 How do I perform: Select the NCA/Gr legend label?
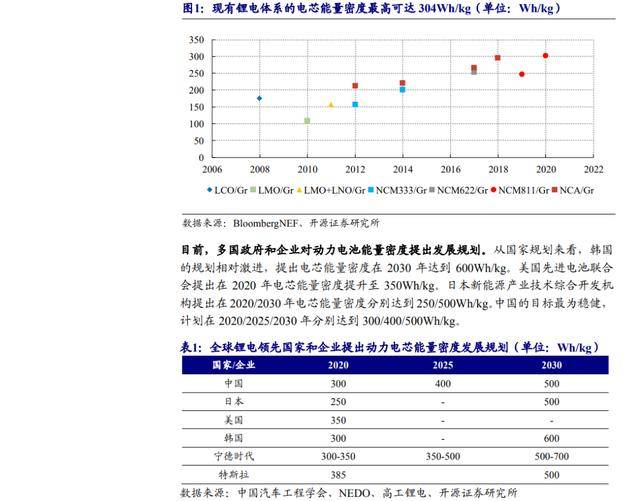click(576, 190)
